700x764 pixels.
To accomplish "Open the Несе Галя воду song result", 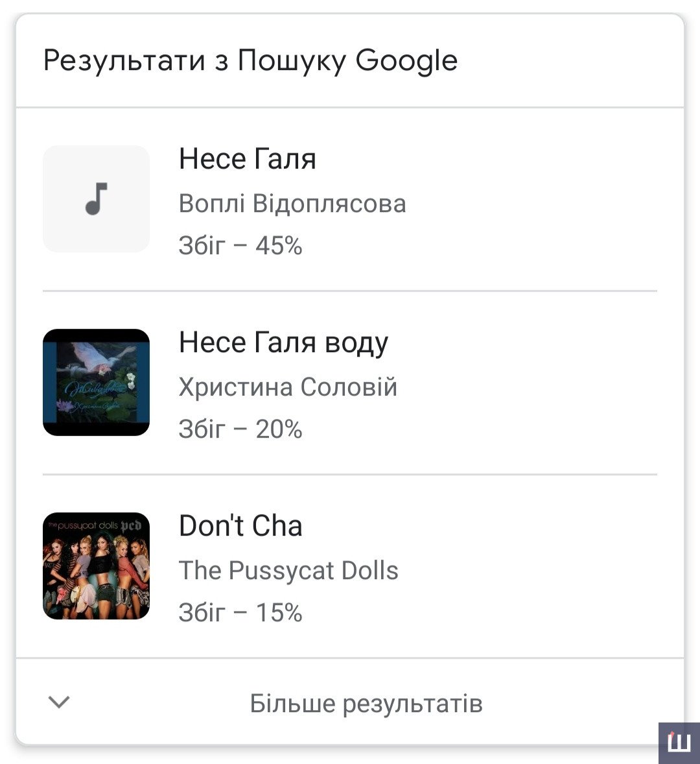I will (x=283, y=342).
